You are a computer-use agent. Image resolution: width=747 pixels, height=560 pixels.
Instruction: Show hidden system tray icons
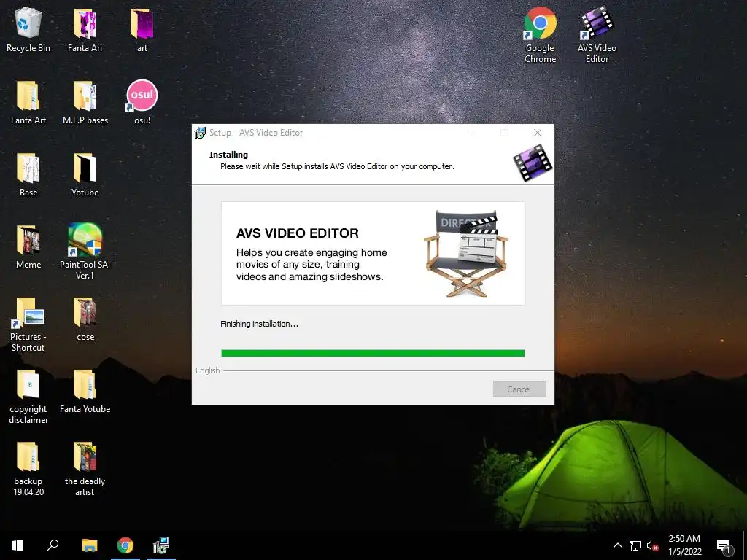[617, 545]
